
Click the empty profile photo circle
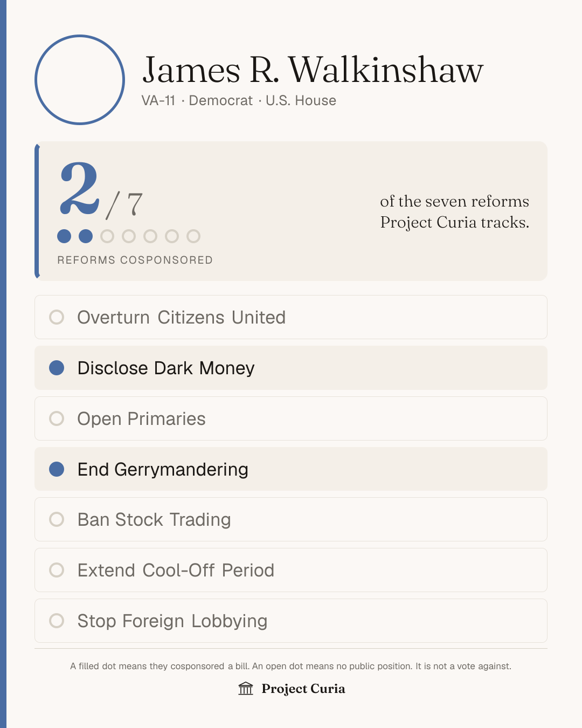80,80
